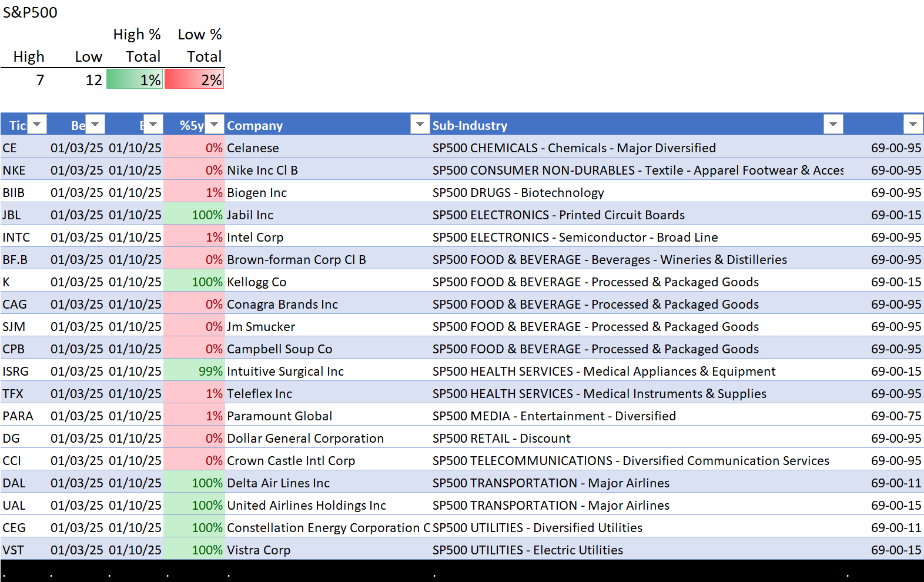Image resolution: width=924 pixels, height=582 pixels.
Task: Click the Campbell Soup Co cell
Action: coord(327,349)
